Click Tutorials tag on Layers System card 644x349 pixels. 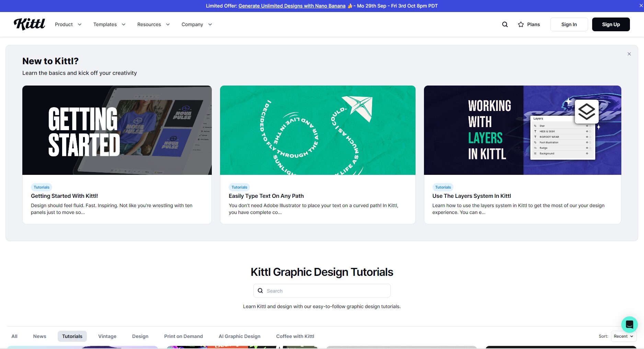coord(443,187)
